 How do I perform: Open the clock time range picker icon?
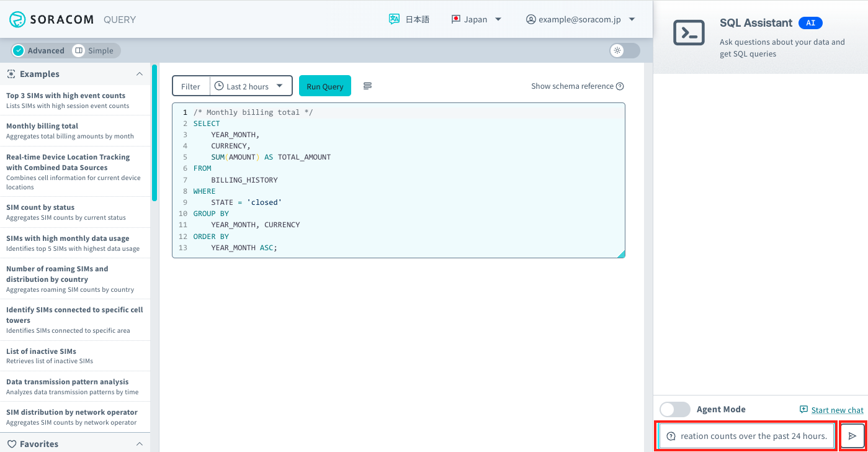click(x=218, y=86)
